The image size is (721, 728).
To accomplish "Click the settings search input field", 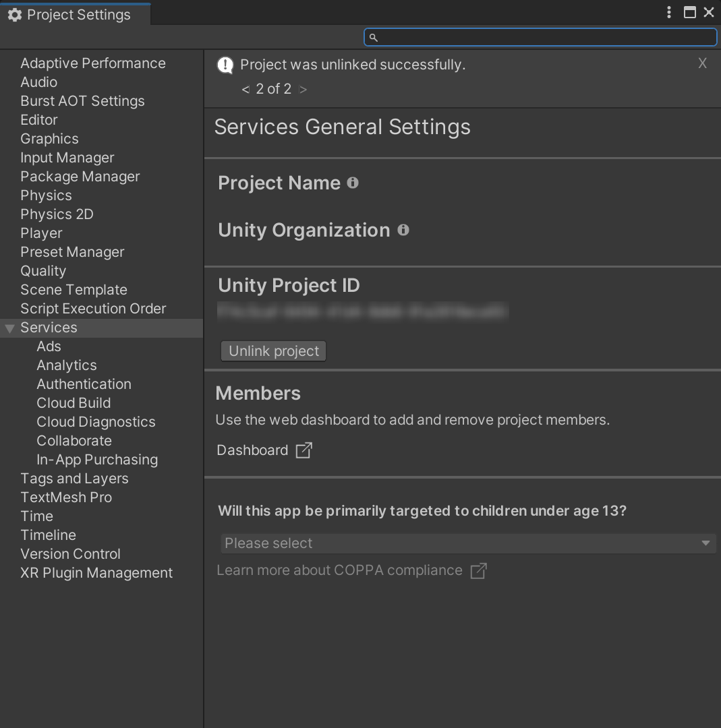I will coord(546,37).
